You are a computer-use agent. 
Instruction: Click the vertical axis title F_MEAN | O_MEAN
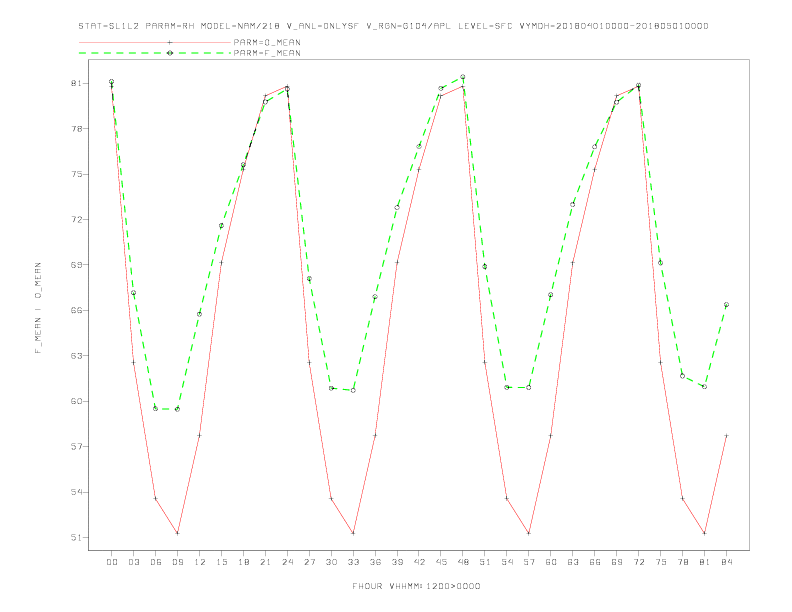(38, 308)
